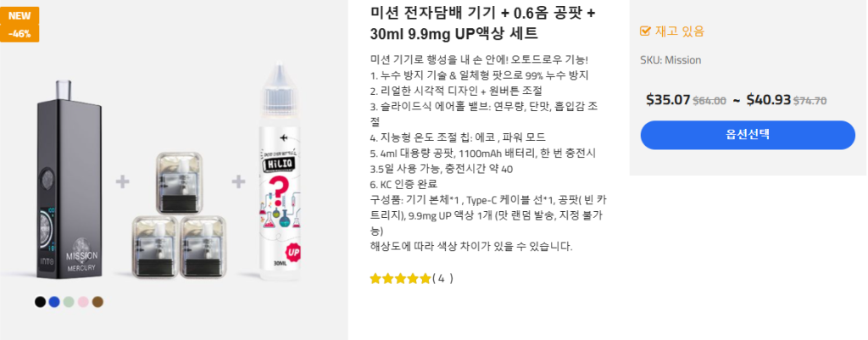Click the fifth yellow rating star

[425, 279]
